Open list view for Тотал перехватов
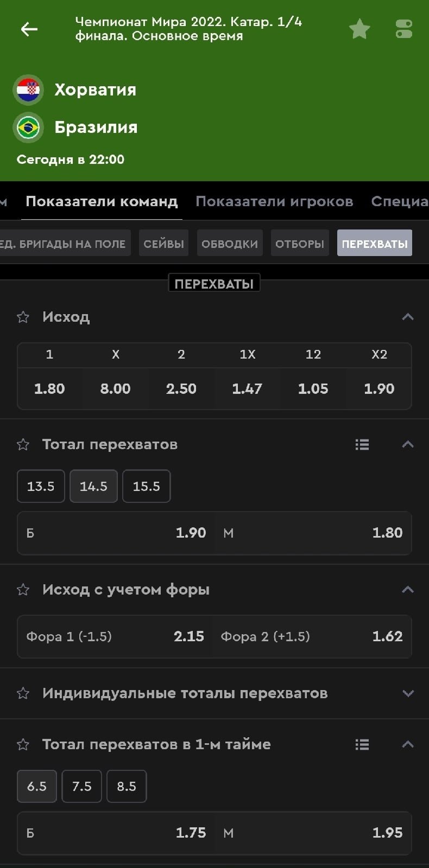429x868 pixels. tap(362, 445)
